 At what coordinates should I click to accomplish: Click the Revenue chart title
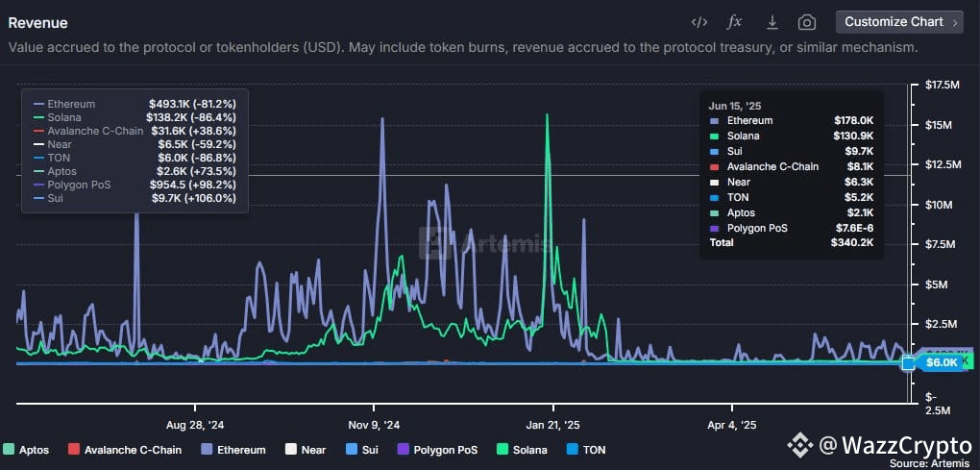38,23
